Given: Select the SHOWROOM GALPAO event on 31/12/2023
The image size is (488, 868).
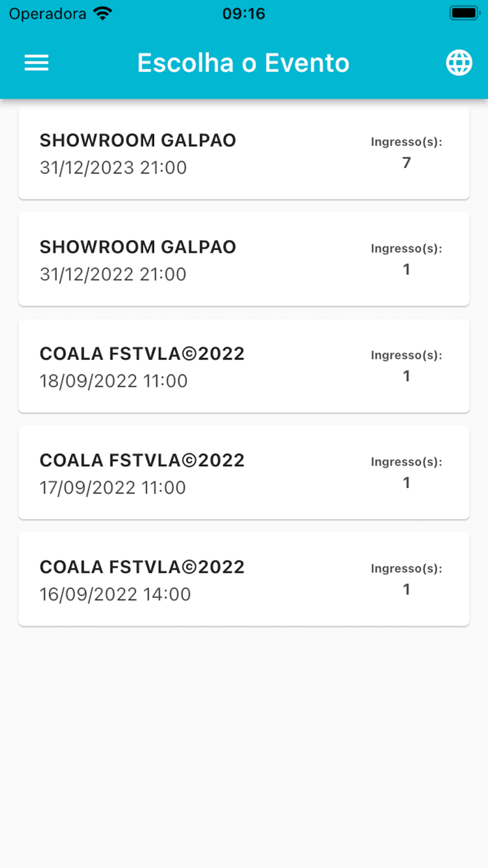Looking at the screenshot, I should coord(243,153).
